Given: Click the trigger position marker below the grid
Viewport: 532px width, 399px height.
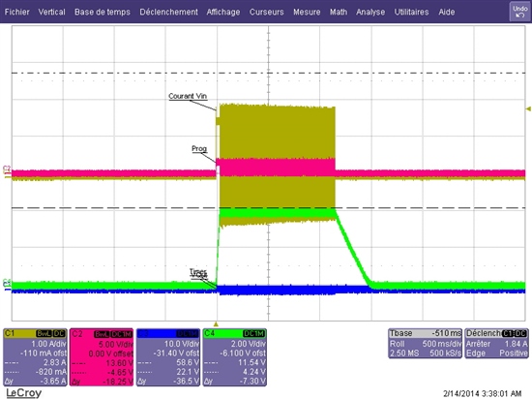Looking at the screenshot, I should (216, 324).
